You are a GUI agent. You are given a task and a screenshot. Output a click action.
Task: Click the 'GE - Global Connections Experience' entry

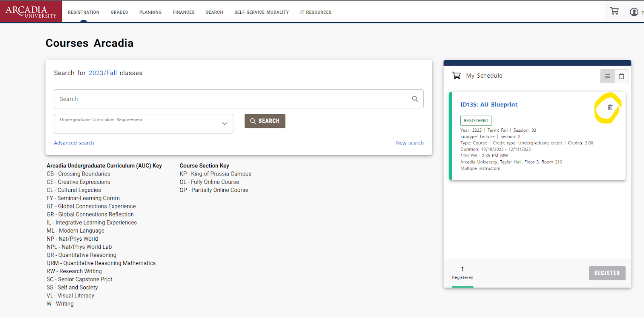[91, 206]
